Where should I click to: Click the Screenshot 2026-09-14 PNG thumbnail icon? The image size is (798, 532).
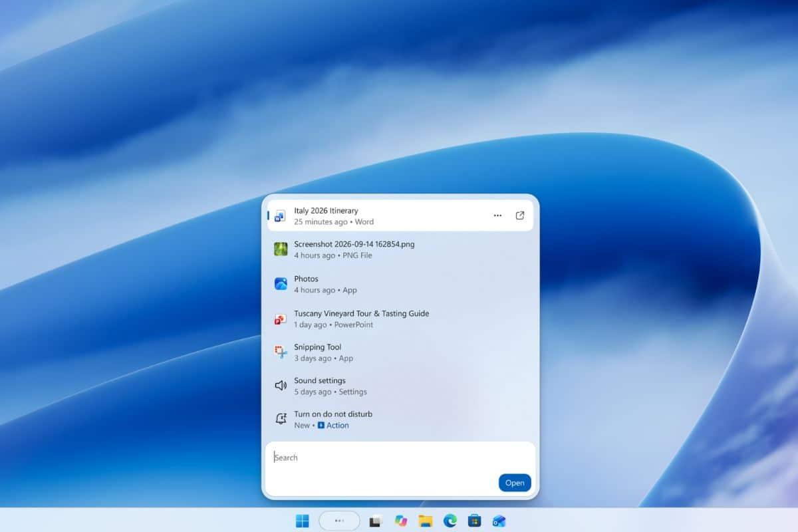pyautogui.click(x=281, y=249)
